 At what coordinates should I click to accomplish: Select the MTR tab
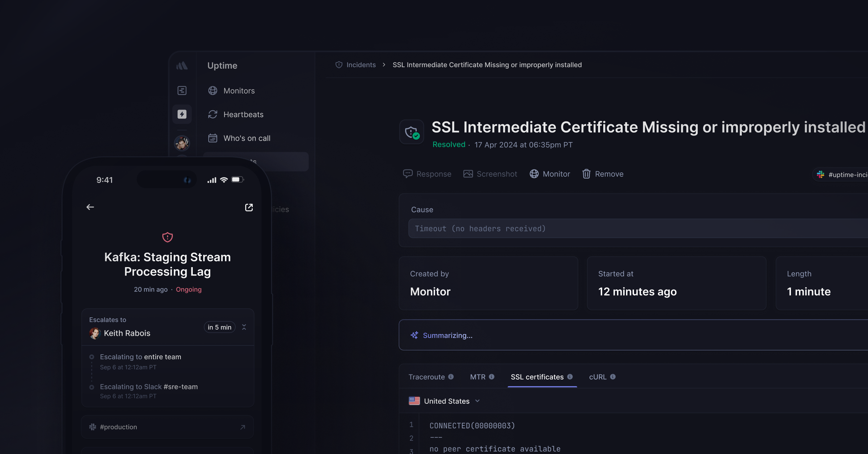(477, 377)
